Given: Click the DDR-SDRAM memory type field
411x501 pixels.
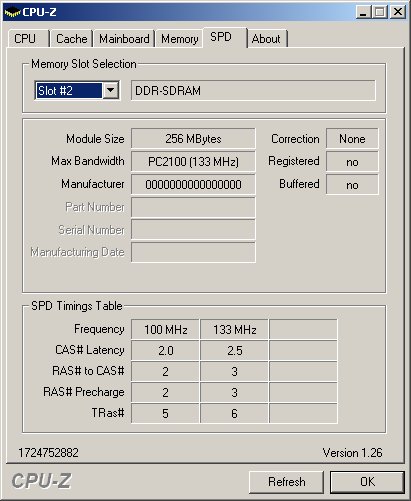Looking at the screenshot, I should (x=253, y=90).
